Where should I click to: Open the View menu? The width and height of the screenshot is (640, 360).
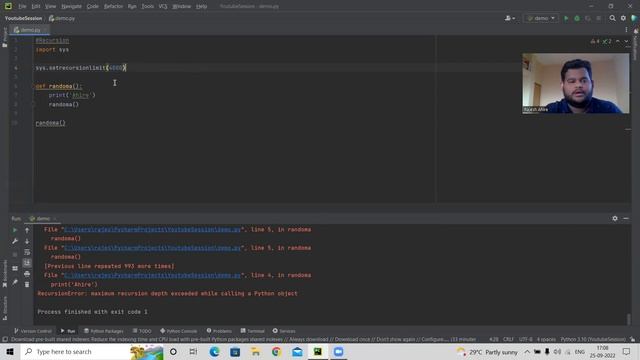tap(50, 7)
